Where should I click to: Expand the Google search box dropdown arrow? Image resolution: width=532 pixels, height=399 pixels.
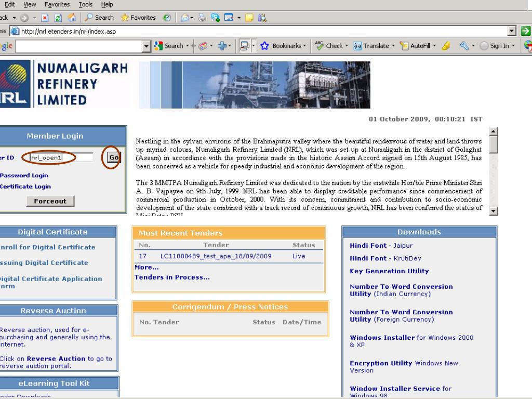point(146,46)
